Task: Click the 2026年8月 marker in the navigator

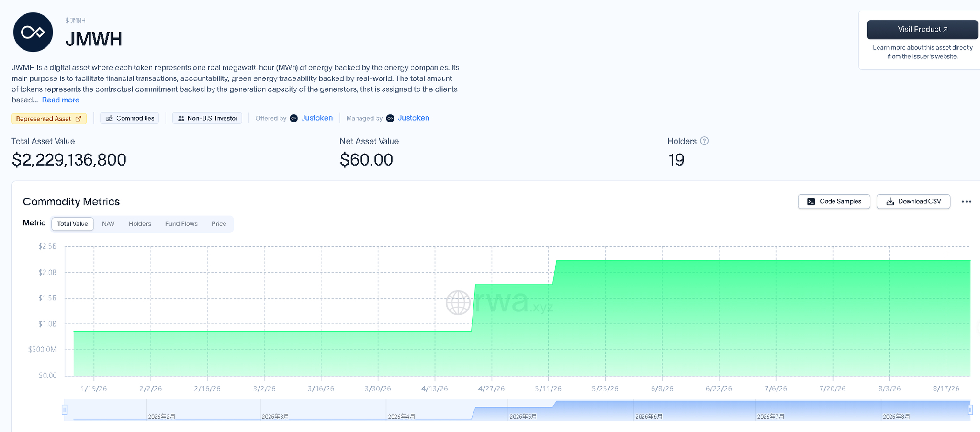Action: [x=896, y=417]
